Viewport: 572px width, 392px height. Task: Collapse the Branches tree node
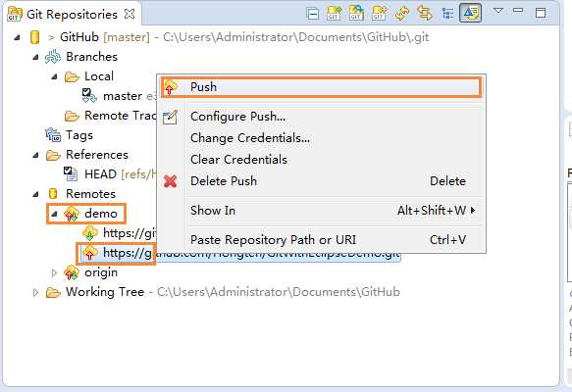(35, 57)
